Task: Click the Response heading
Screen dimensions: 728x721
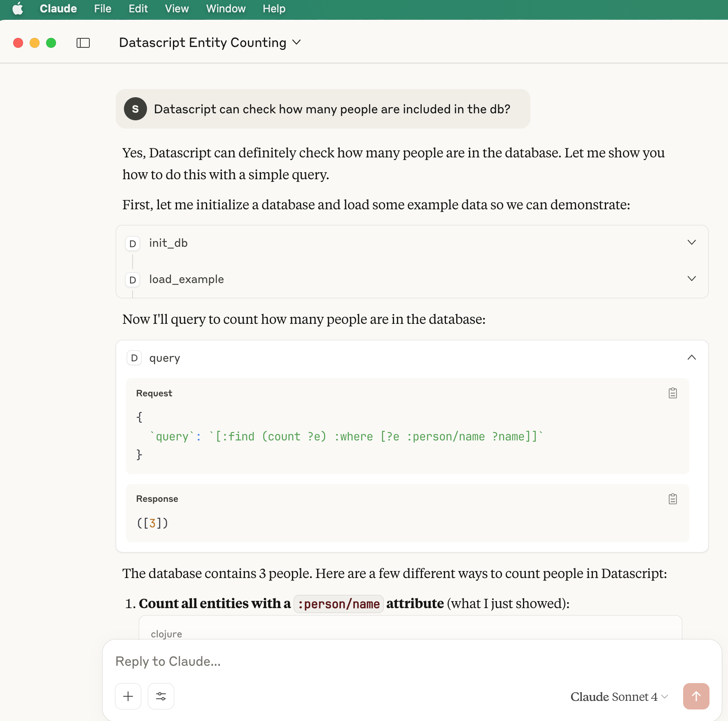Action: [x=157, y=499]
